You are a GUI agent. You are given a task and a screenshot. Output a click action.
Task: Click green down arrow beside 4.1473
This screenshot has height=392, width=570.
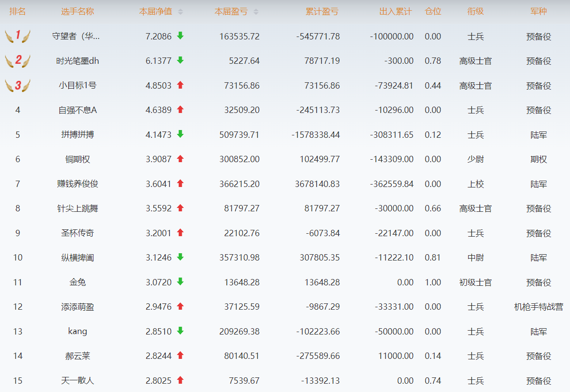(180, 134)
